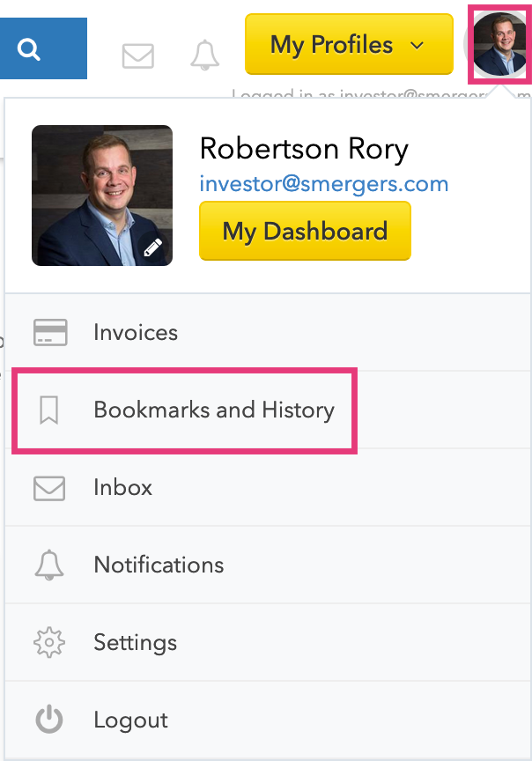Select the Invoices menu entry

(268, 332)
